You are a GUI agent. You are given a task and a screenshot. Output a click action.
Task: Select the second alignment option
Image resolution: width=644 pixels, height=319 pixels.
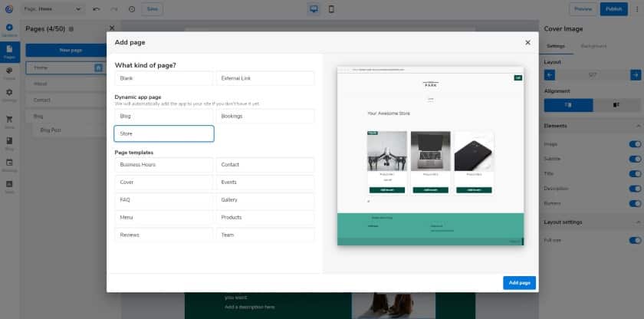616,105
